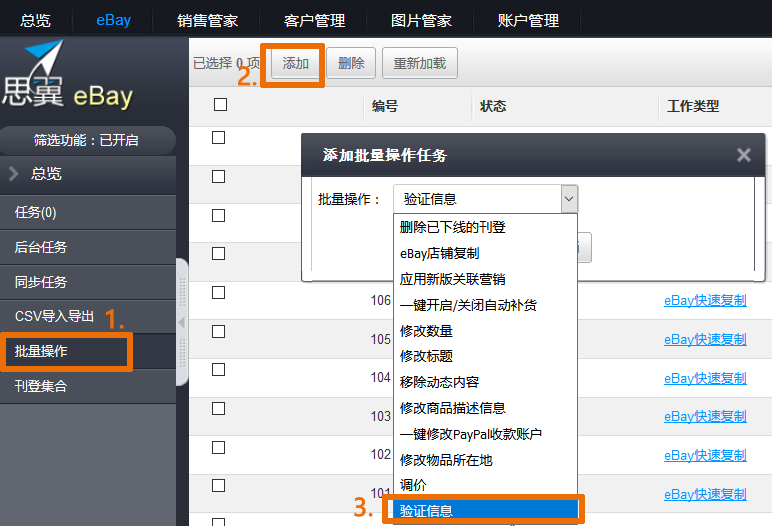Click the 思翼 eBay logo
The image size is (772, 526).
pos(68,74)
